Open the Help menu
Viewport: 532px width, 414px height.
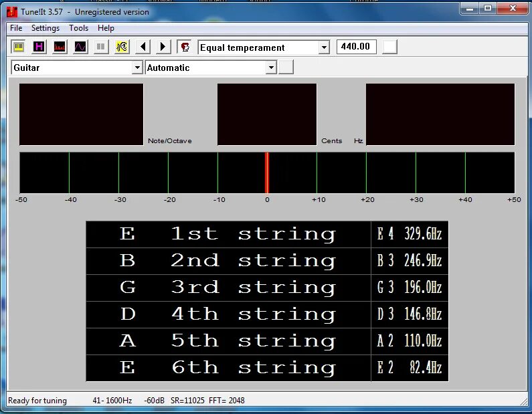tap(106, 28)
